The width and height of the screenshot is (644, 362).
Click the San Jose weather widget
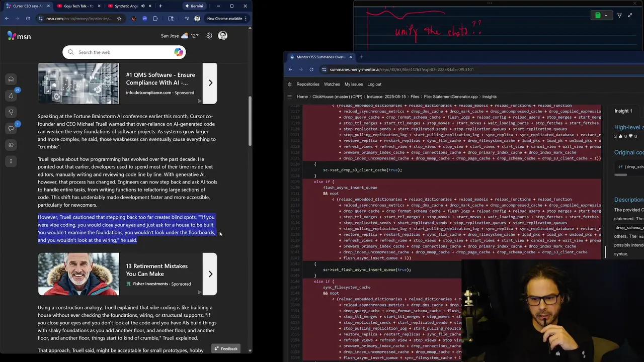[x=180, y=36]
